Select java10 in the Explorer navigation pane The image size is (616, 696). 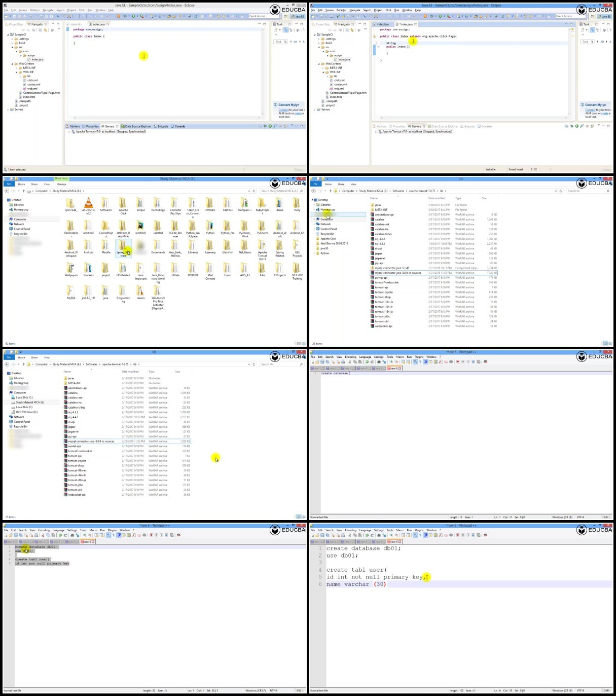click(324, 248)
